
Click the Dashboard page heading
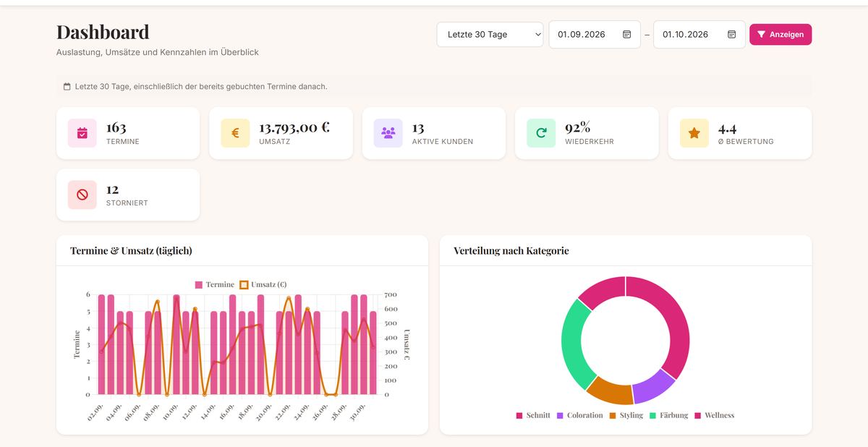pyautogui.click(x=103, y=32)
